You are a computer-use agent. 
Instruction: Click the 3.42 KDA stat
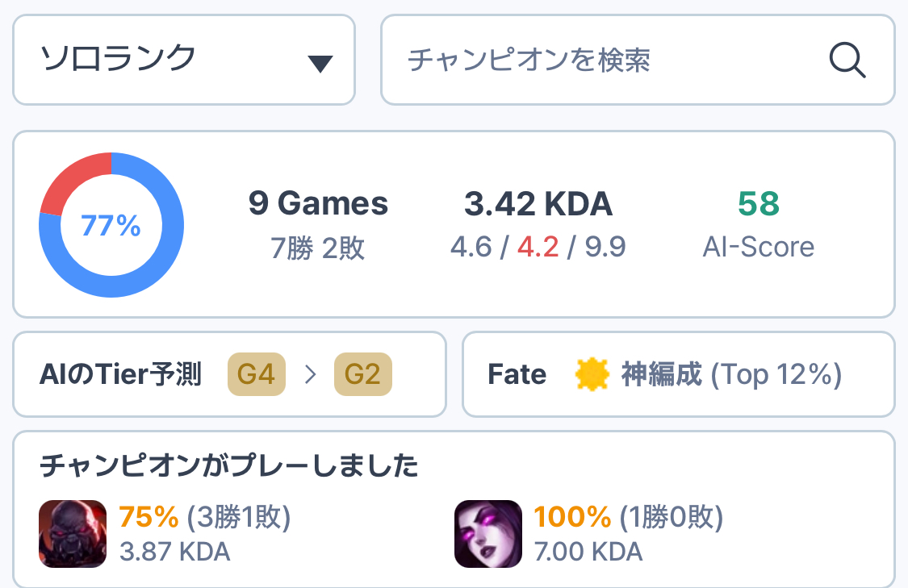pos(538,205)
